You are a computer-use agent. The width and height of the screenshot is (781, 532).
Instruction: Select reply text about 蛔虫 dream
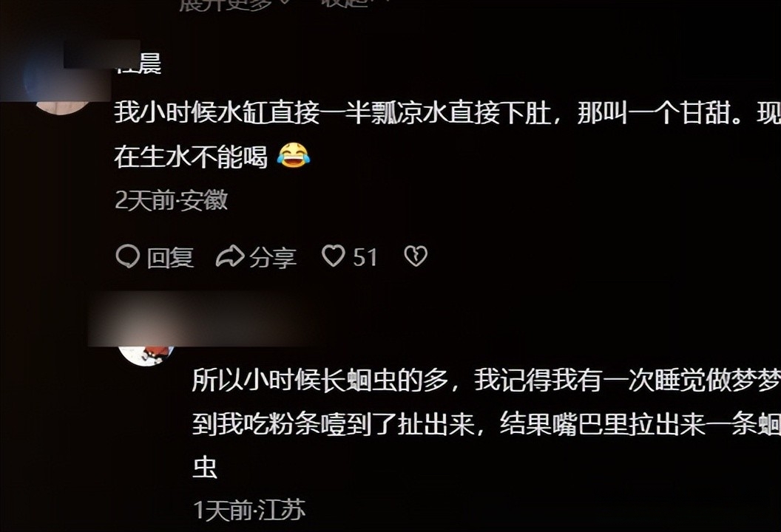tap(487, 423)
